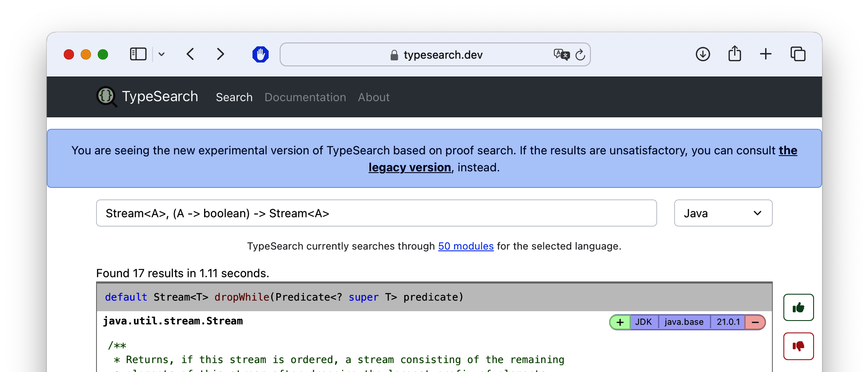The height and width of the screenshot is (372, 868).
Task: Go to the Documentation page
Action: tap(305, 97)
